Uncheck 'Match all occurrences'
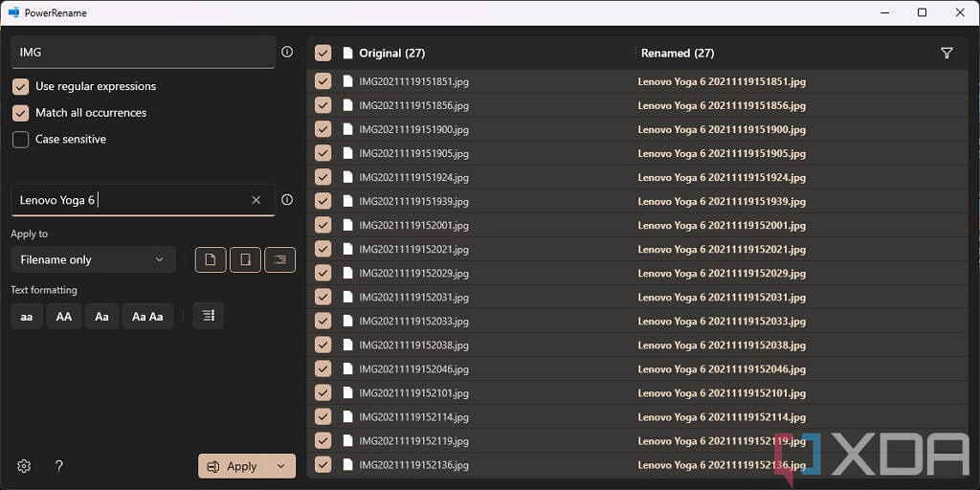 click(x=20, y=113)
